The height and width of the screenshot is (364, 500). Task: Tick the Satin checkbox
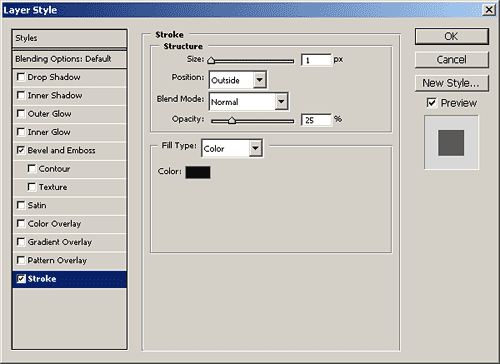21,205
